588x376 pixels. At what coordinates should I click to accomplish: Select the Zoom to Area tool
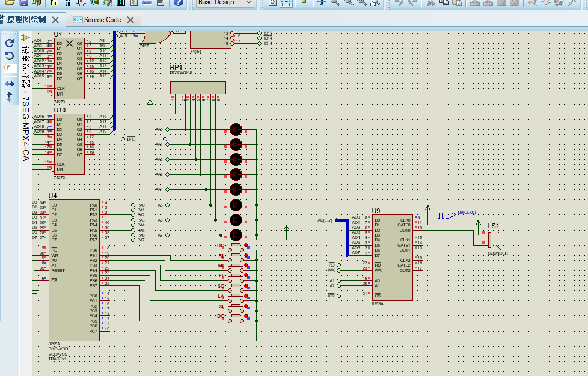(375, 2)
